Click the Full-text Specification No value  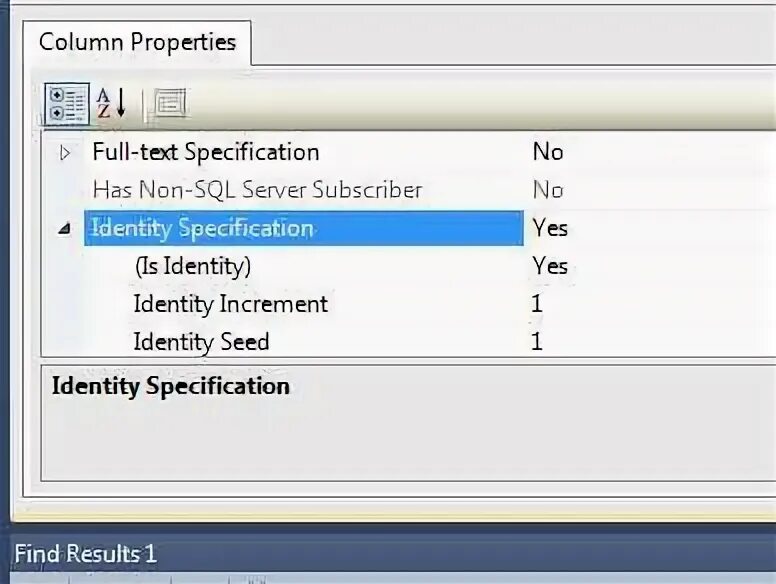coord(548,152)
